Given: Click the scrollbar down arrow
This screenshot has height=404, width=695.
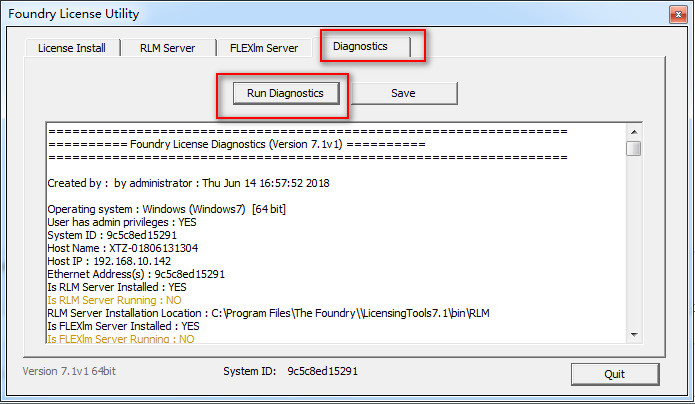Looking at the screenshot, I should pyautogui.click(x=634, y=334).
